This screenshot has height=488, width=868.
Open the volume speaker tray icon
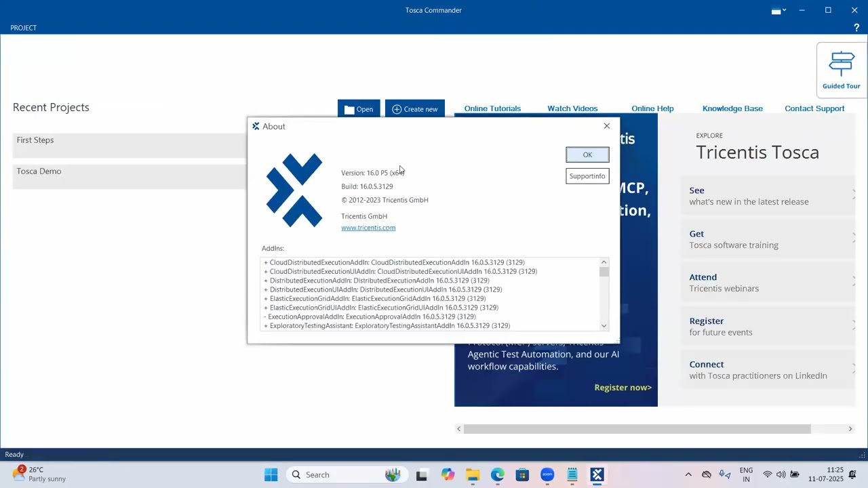tap(781, 474)
